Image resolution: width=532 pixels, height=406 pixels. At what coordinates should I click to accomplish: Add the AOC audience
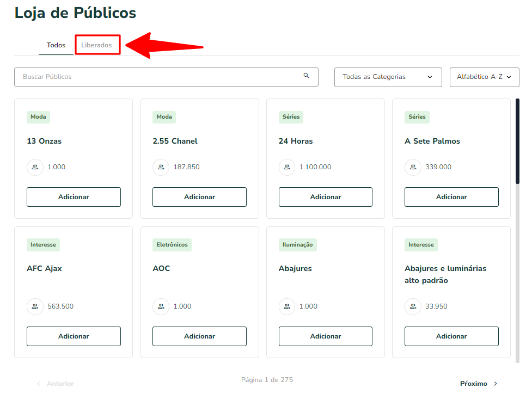tap(199, 336)
